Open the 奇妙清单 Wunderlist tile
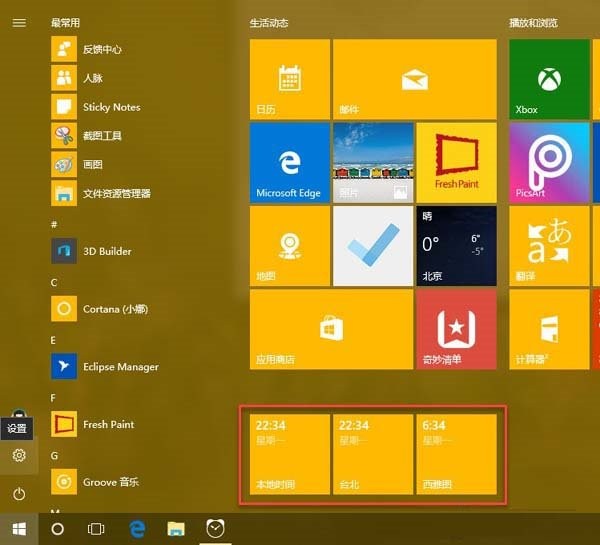Viewport: 600px width, 545px height. [457, 330]
